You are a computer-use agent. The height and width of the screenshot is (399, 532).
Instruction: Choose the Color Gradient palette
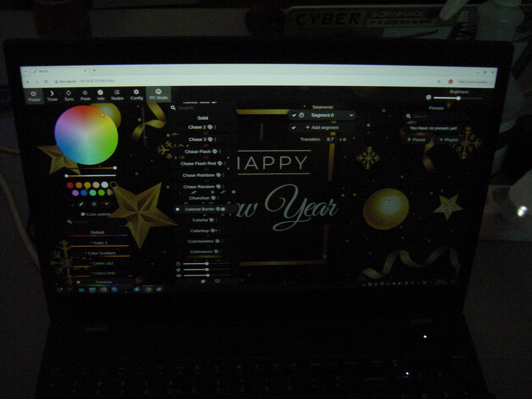pos(101,253)
